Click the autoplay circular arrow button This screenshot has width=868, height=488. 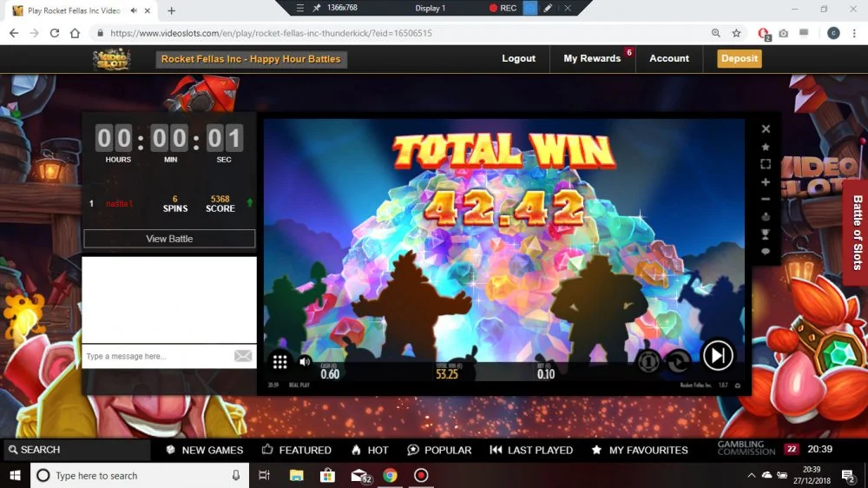pyautogui.click(x=679, y=362)
